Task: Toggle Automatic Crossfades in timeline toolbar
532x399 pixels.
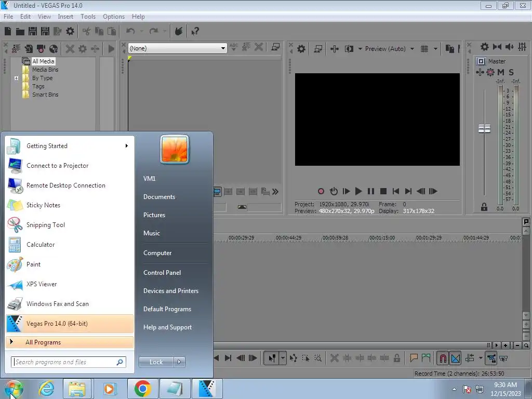Action: [456, 358]
